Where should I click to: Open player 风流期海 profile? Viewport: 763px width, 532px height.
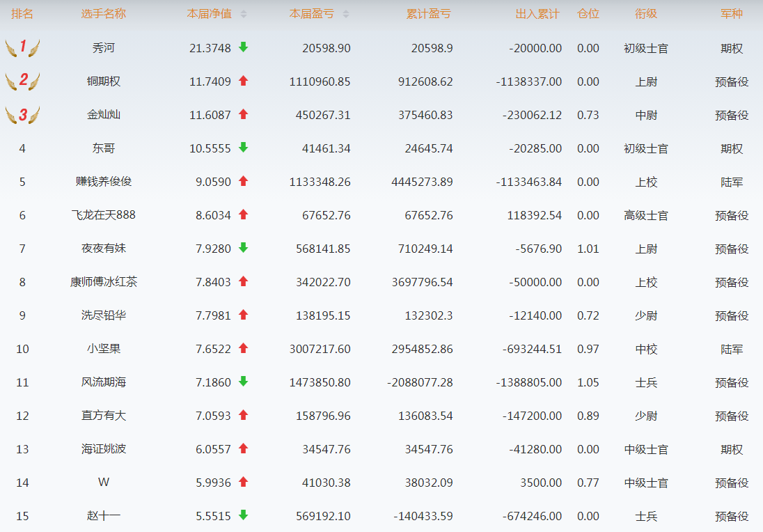tap(104, 382)
